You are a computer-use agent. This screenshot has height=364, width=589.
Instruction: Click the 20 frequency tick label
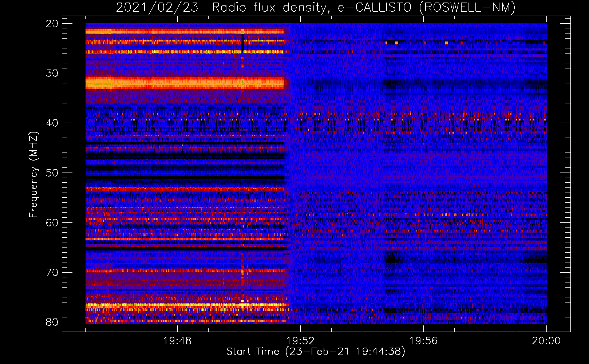[52, 24]
